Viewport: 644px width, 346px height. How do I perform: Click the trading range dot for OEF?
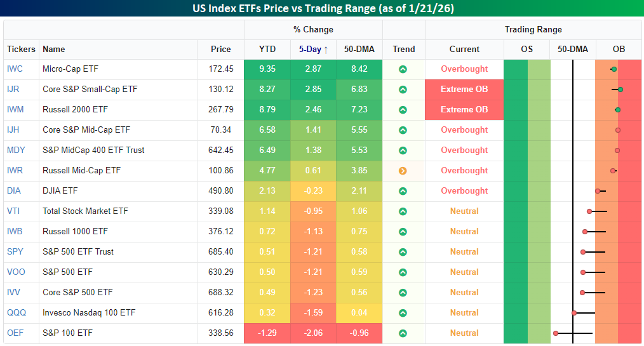(556, 333)
